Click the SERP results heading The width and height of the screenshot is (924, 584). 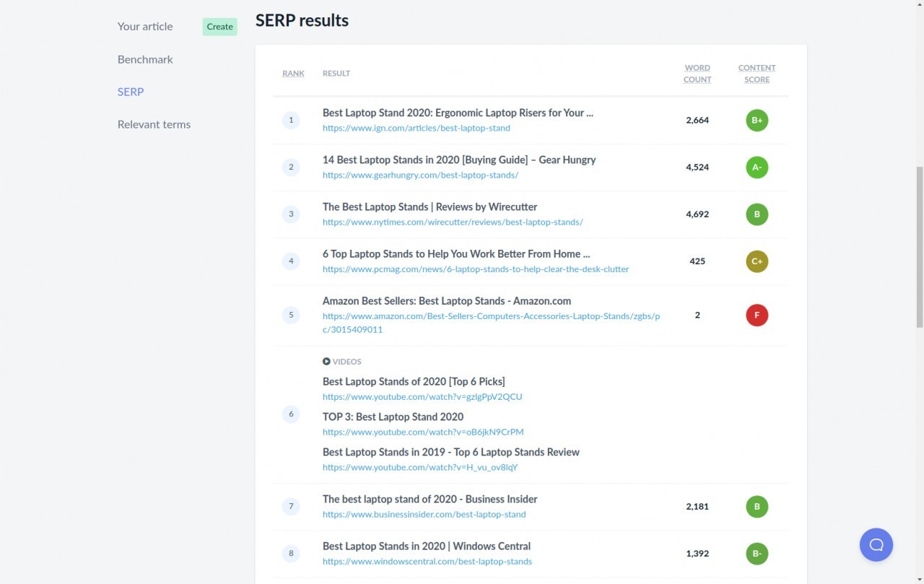tap(302, 21)
